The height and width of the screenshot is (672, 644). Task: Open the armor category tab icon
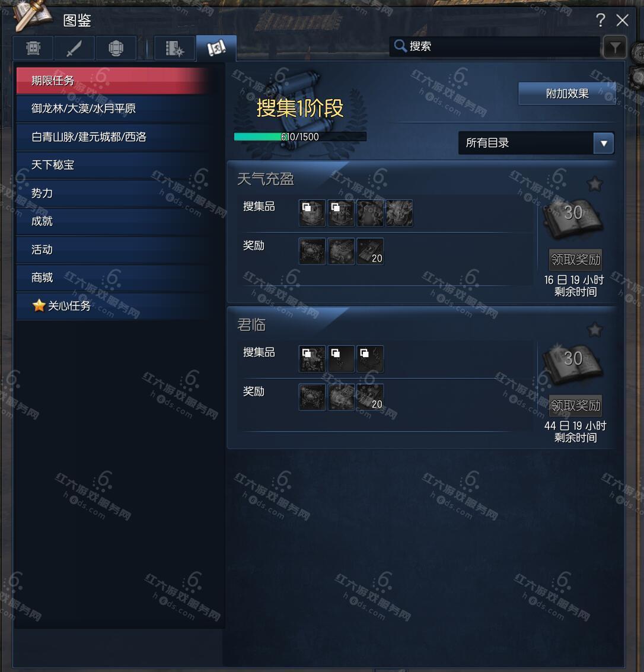point(33,48)
